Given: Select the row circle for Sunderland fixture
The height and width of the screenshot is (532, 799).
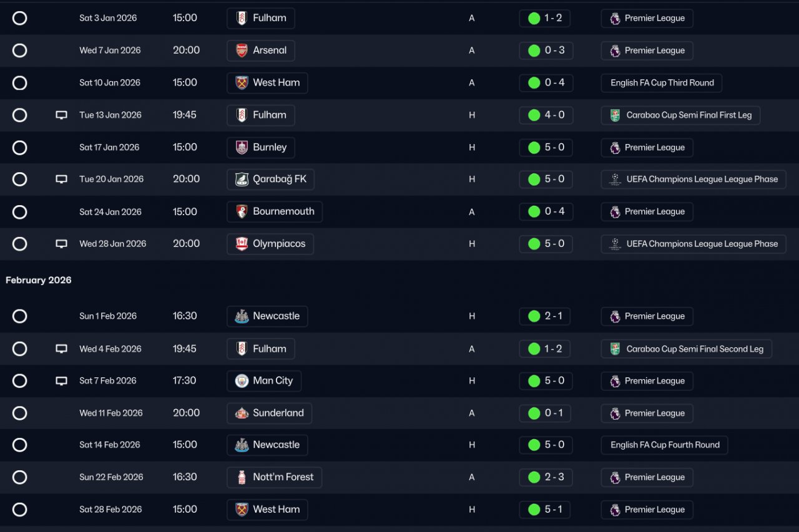Looking at the screenshot, I should (20, 414).
